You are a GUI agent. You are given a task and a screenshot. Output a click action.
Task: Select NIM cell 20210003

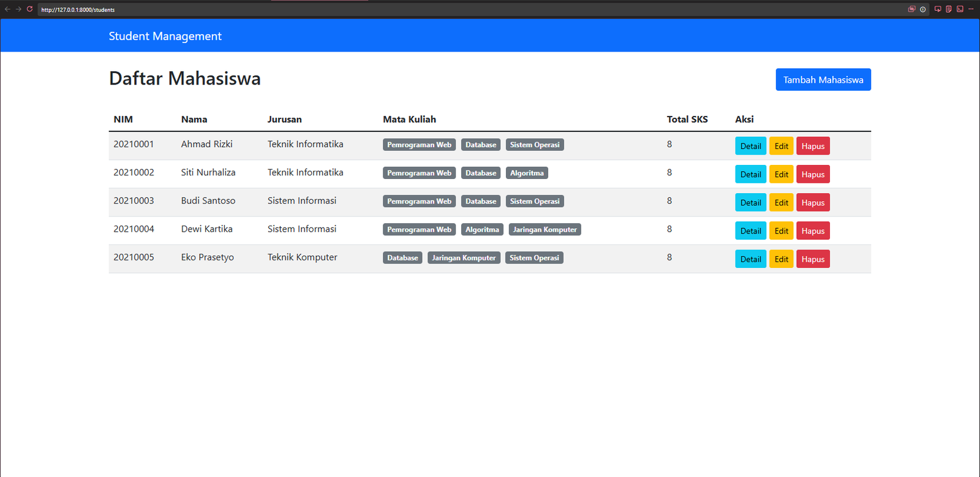click(x=134, y=200)
